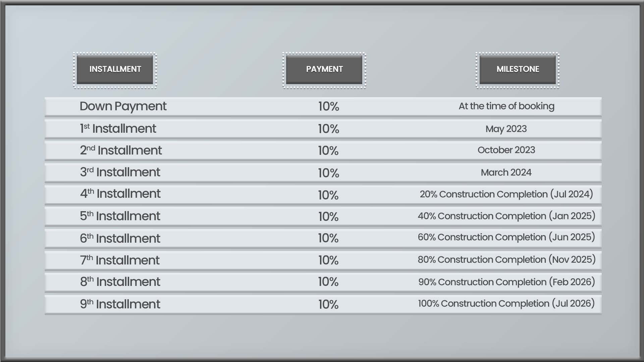Click the May 2023 milestone text
The height and width of the screenshot is (362, 644).
pyautogui.click(x=506, y=129)
